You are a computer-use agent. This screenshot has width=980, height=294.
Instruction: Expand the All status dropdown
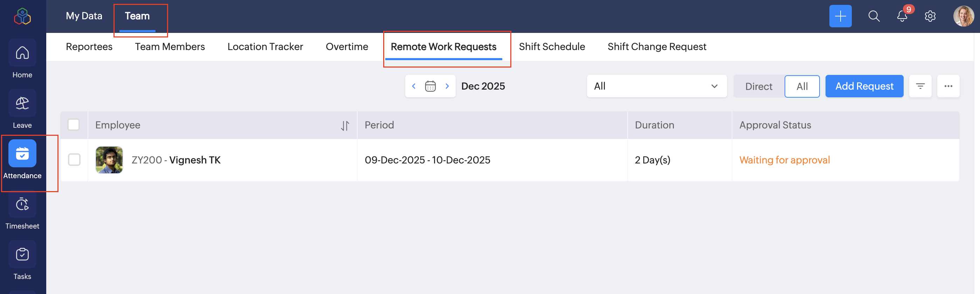[656, 86]
